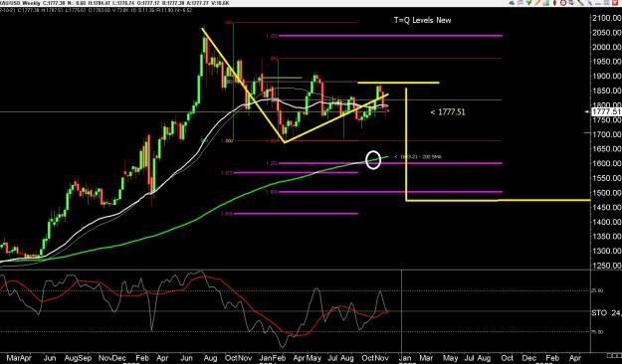
Task: Click the yellow pencil toolbar icon
Action: [537, 3]
